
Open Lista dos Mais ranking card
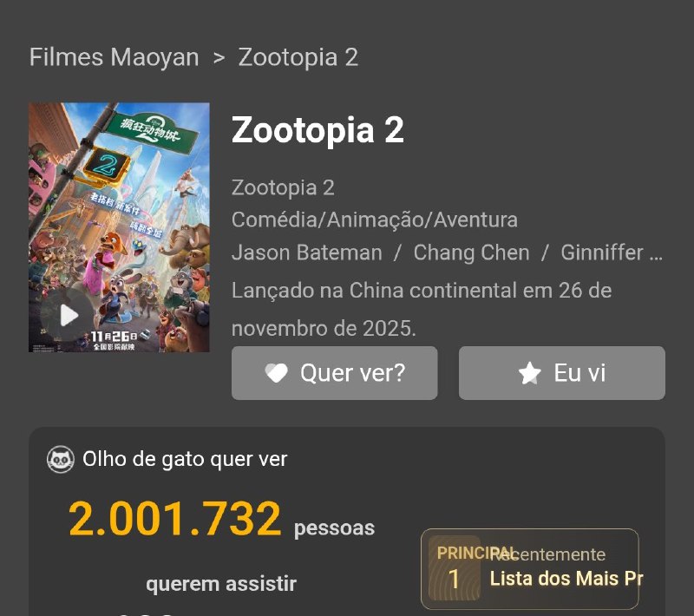pyautogui.click(x=530, y=569)
